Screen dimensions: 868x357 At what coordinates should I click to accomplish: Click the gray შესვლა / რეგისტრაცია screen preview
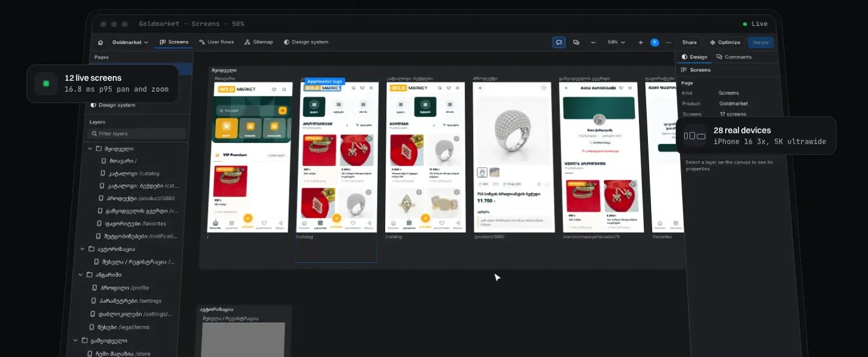244,340
